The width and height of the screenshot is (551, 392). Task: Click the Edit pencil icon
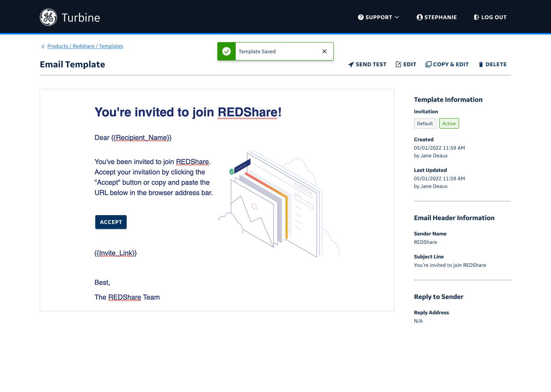pos(398,64)
